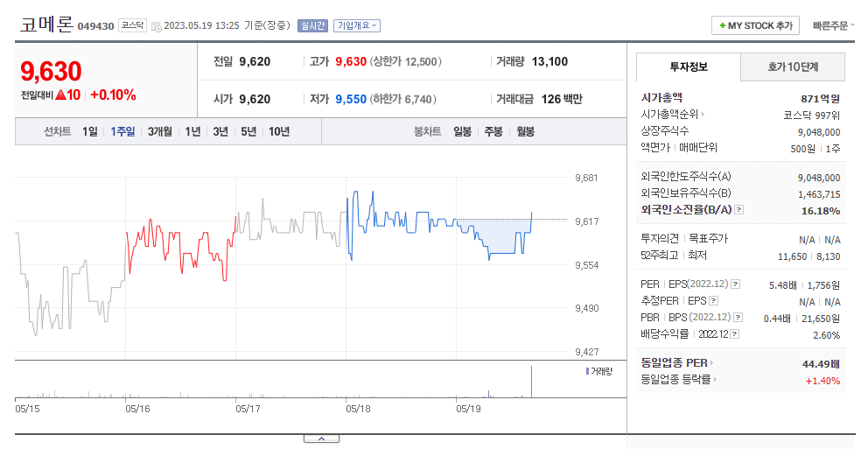This screenshot has height=449, width=868.
Task: Switch to 일봉 candle chart
Action: tap(462, 132)
